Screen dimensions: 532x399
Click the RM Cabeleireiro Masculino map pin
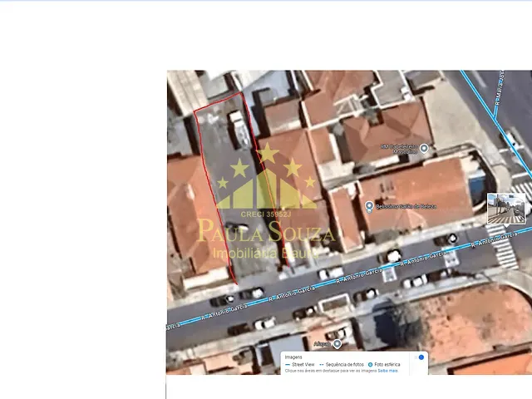[423, 148]
